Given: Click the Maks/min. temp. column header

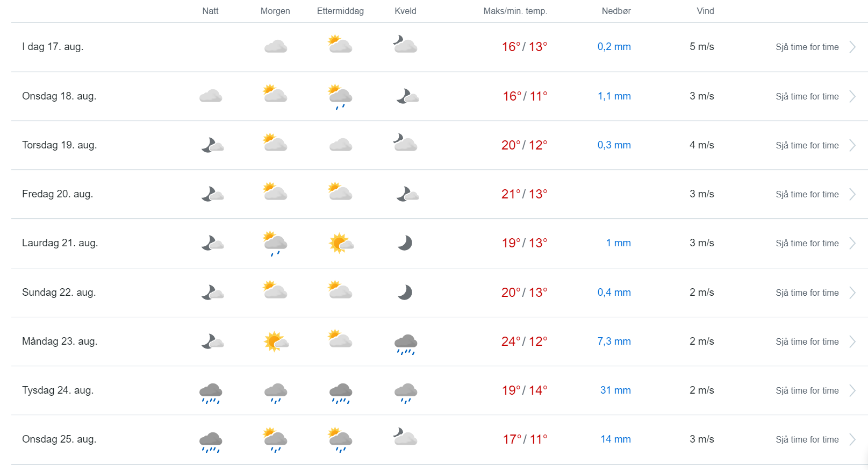Looking at the screenshot, I should 515,11.
